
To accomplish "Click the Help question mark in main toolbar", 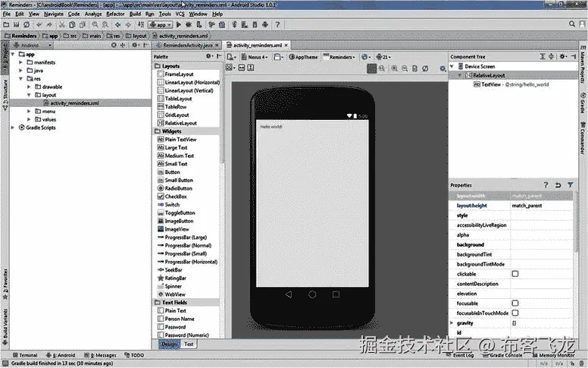I will (x=277, y=25).
